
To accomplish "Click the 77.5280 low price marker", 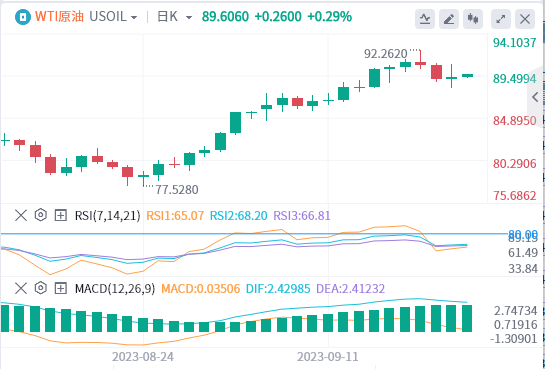I will [177, 190].
